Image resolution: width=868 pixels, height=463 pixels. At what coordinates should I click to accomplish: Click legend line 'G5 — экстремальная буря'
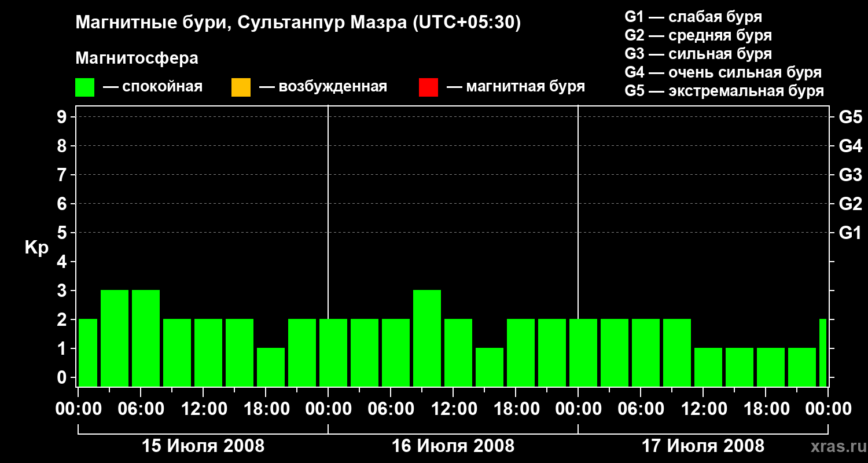[724, 91]
